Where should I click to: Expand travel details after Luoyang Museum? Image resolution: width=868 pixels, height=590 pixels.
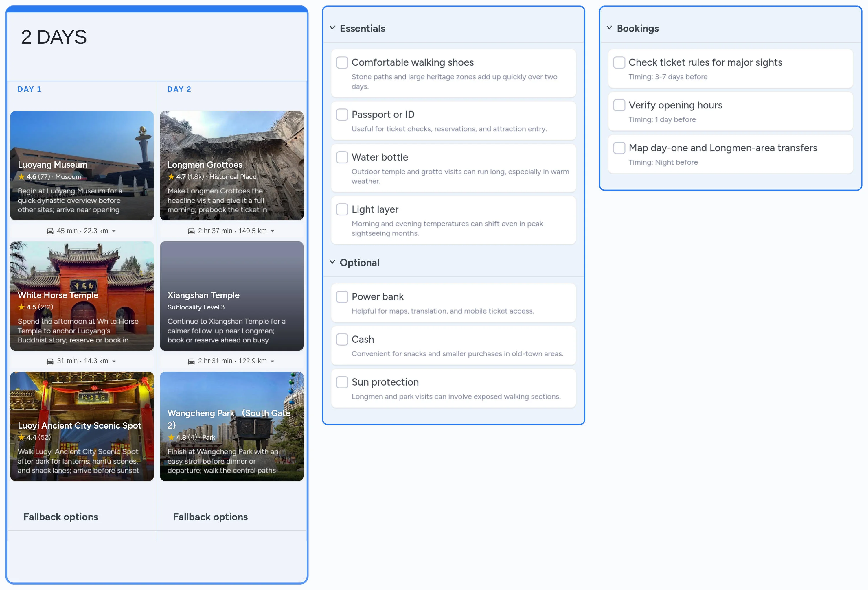point(114,231)
